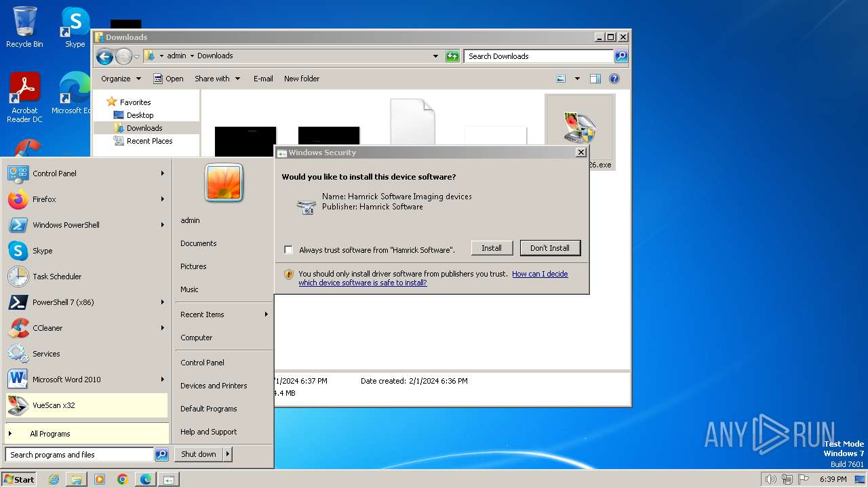Click clock showing 6:39 PM
This screenshot has height=488, width=868.
coord(833,479)
